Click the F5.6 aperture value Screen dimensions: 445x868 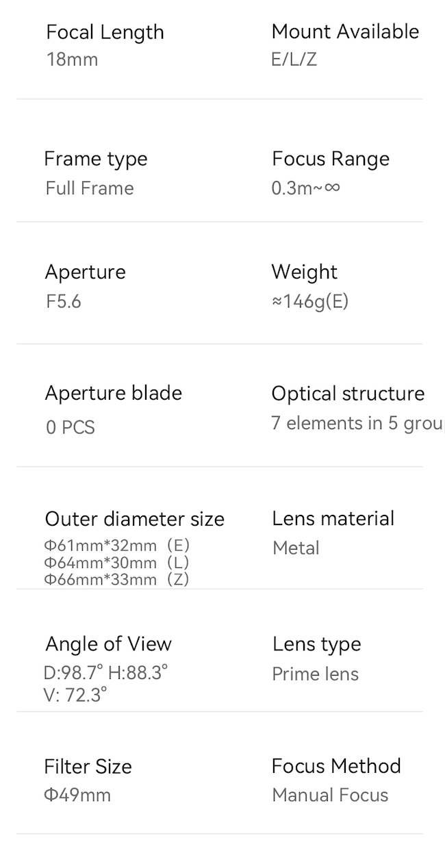(x=64, y=301)
